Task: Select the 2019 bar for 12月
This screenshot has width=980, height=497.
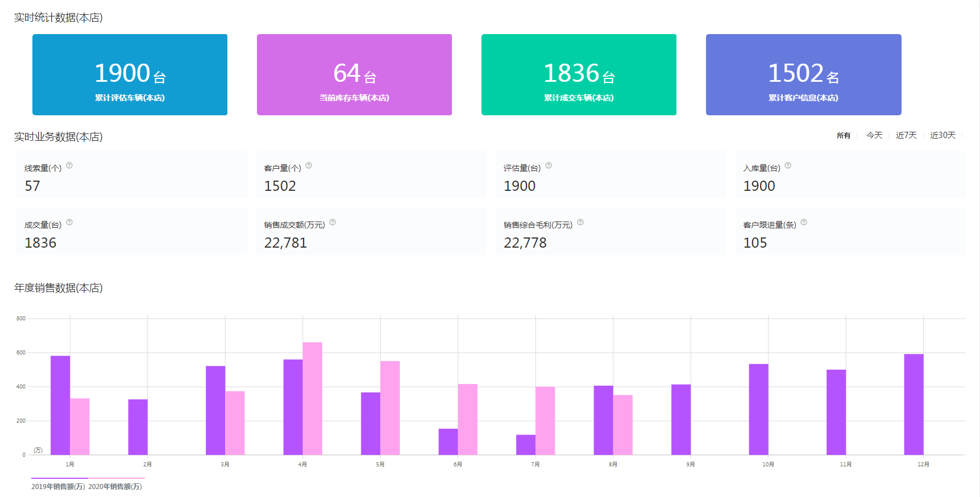Action: (x=914, y=404)
